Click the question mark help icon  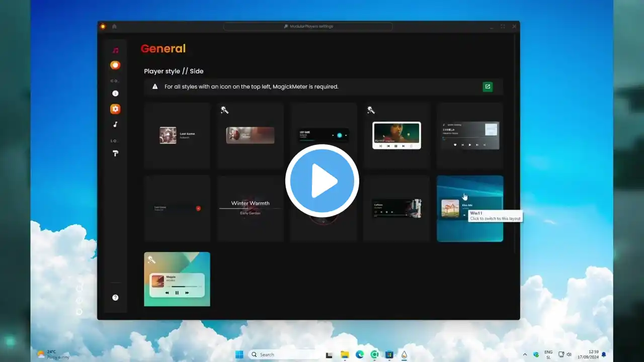115,298
